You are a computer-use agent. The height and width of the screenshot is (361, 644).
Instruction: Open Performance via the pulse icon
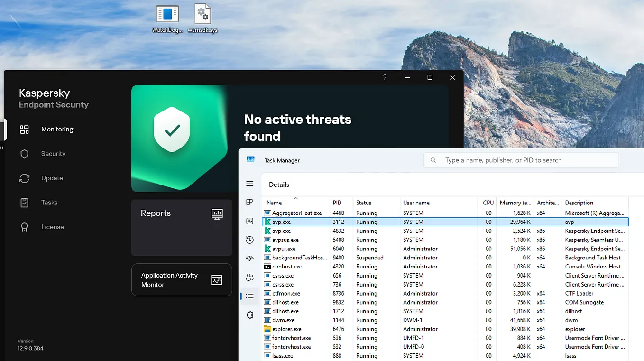[249, 221]
